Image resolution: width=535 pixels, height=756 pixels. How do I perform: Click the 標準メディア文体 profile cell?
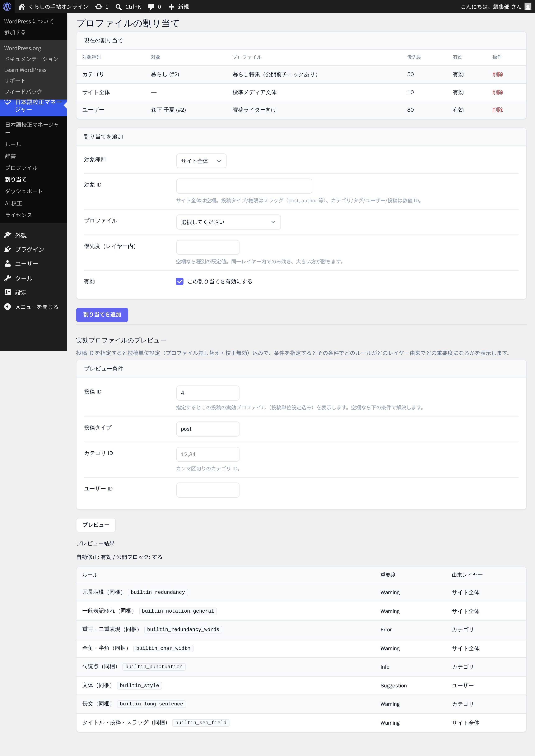255,92
